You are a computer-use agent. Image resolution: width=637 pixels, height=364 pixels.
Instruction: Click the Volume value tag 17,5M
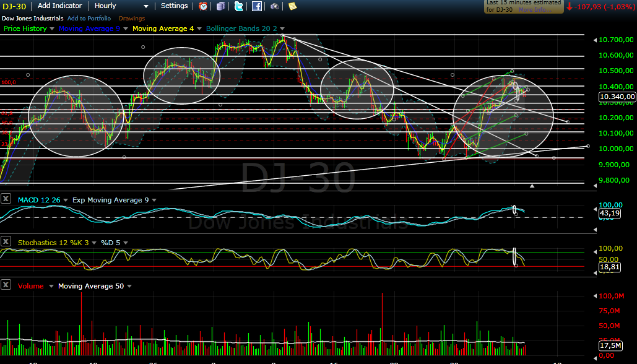610,345
